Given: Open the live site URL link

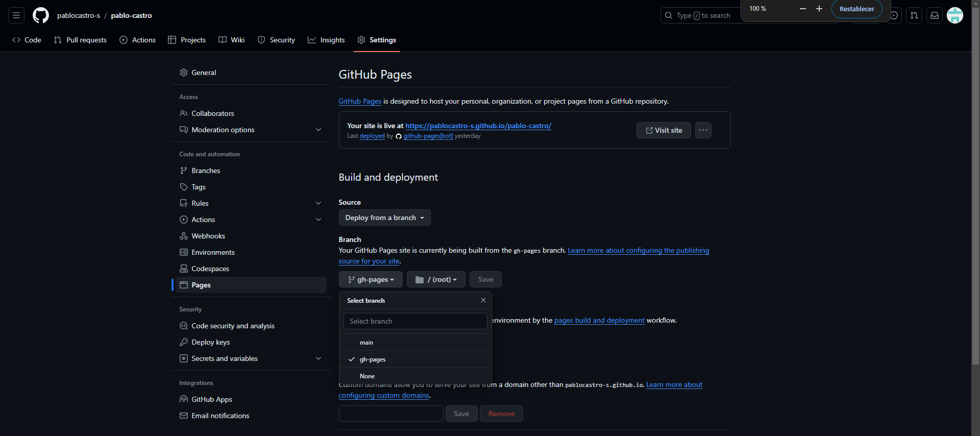Looking at the screenshot, I should (478, 126).
